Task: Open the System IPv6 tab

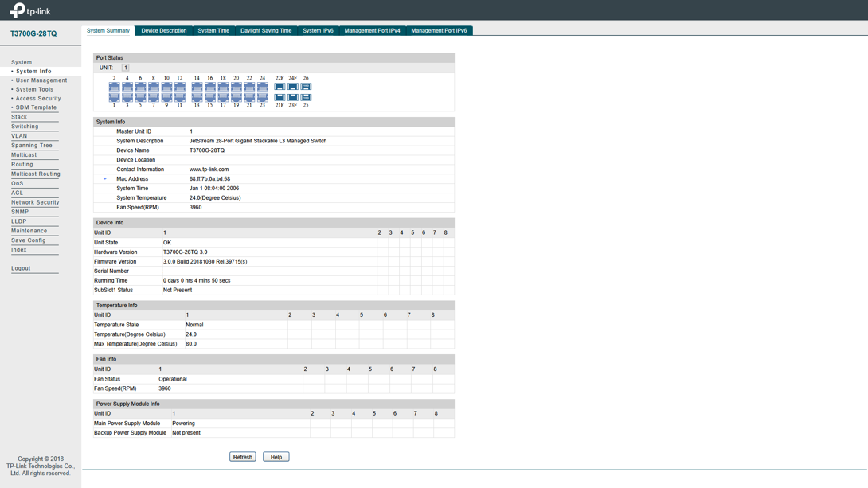Action: coord(319,30)
